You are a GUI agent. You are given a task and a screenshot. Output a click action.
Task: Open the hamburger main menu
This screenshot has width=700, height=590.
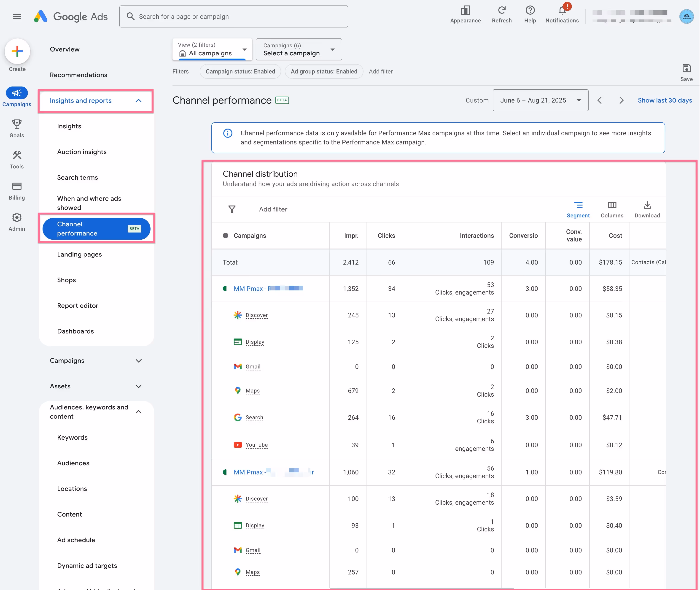pyautogui.click(x=17, y=16)
